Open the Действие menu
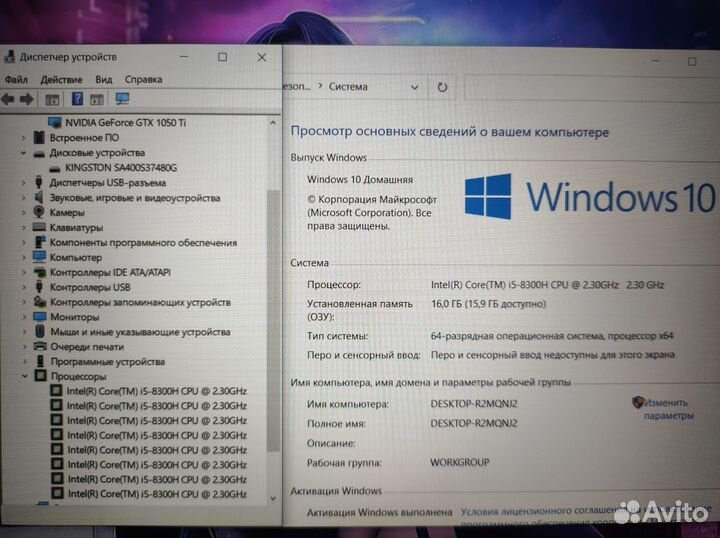 [61, 79]
